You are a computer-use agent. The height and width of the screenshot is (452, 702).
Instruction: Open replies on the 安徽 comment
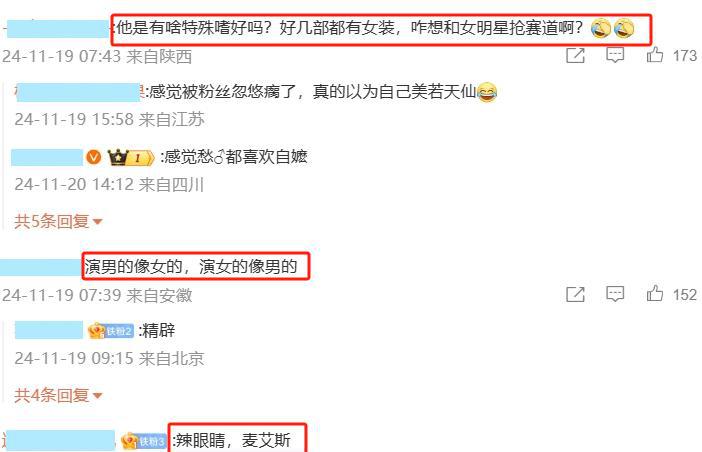(615, 294)
